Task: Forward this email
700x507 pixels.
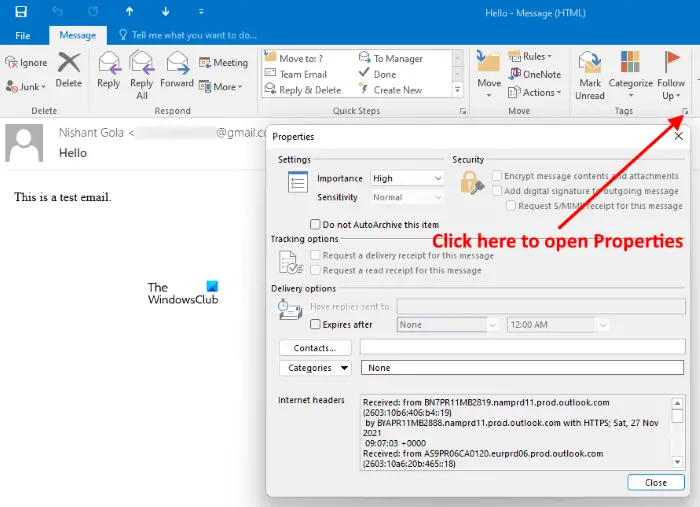Action: point(177,71)
